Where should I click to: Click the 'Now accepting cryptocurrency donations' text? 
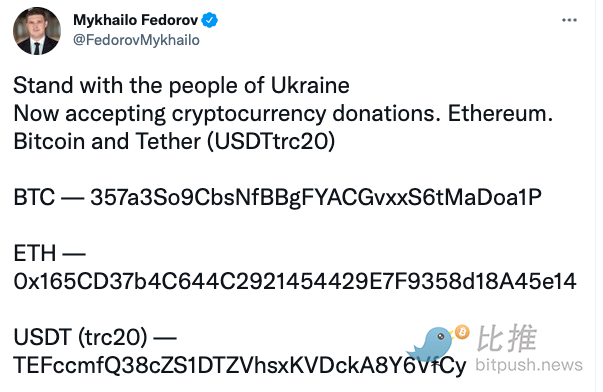227,114
